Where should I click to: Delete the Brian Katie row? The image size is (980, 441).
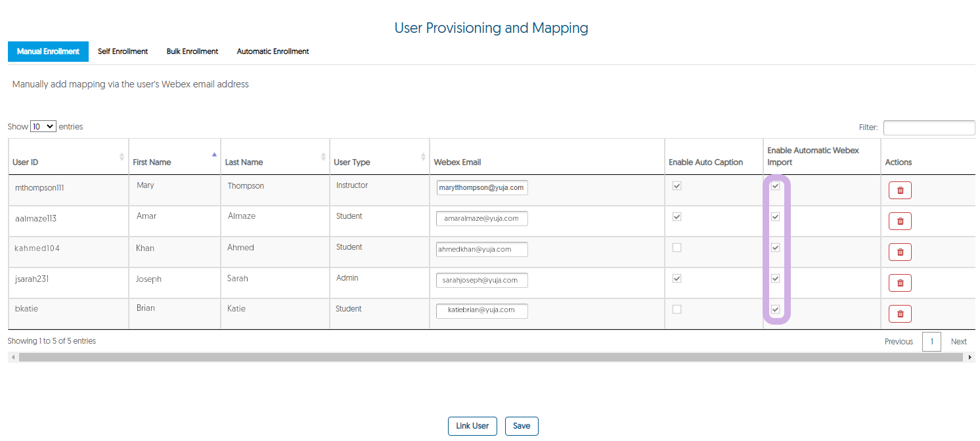coord(899,313)
